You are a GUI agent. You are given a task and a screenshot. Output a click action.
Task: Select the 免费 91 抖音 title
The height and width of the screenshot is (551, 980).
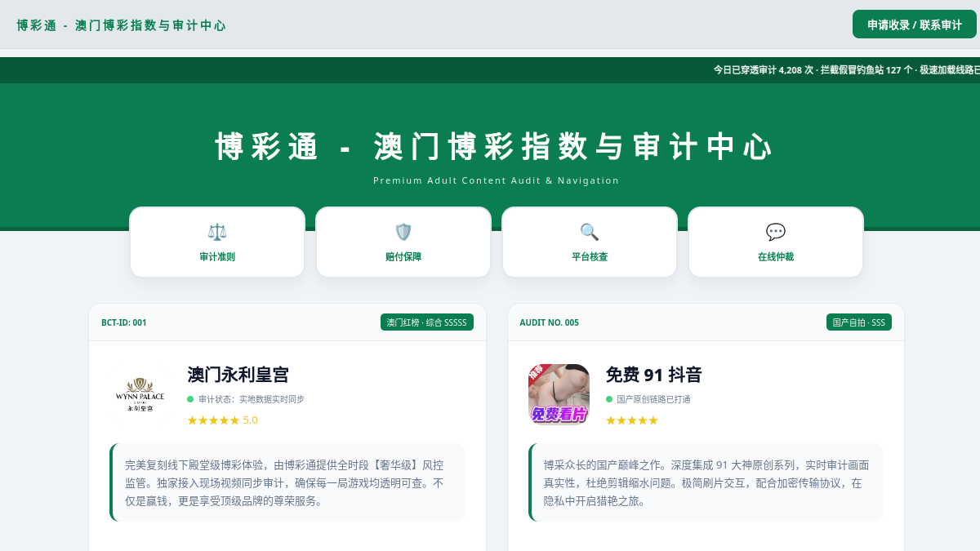click(x=654, y=375)
